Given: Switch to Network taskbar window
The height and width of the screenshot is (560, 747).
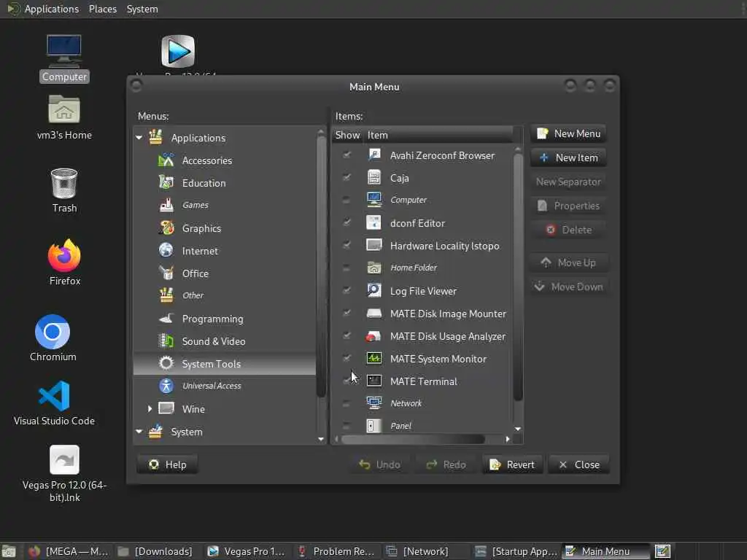Looking at the screenshot, I should coord(418,551).
